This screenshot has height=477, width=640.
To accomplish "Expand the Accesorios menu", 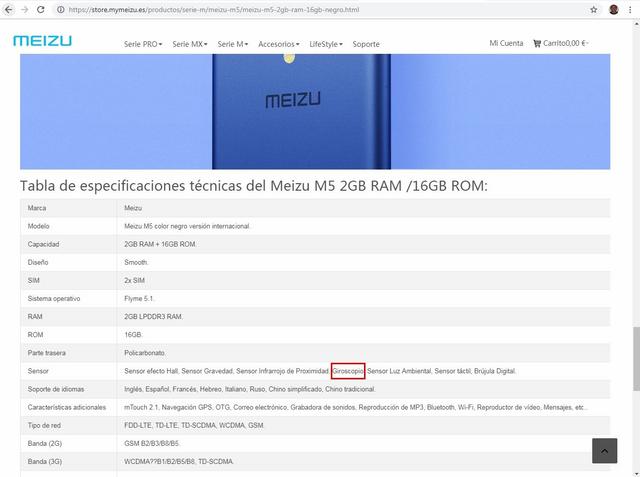I will (x=279, y=44).
